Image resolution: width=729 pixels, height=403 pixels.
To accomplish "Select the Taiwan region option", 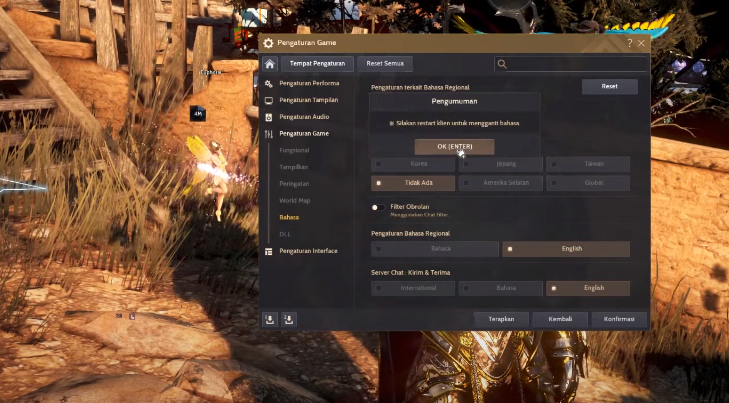I will tap(588, 164).
